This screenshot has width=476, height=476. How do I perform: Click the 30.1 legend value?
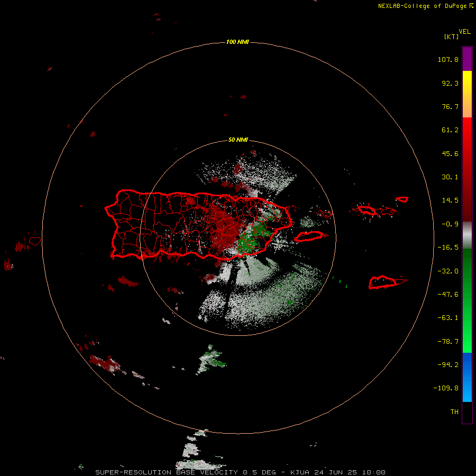coord(450,177)
